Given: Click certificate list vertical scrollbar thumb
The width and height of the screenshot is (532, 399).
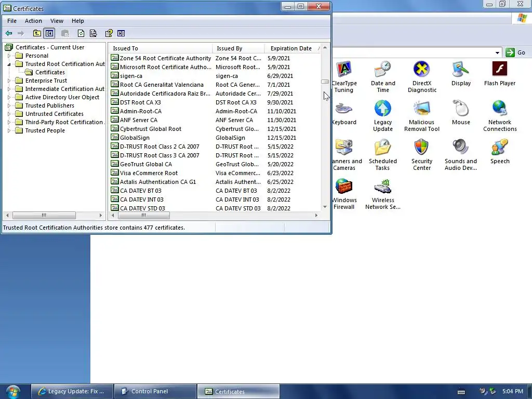Looking at the screenshot, I should [x=325, y=82].
